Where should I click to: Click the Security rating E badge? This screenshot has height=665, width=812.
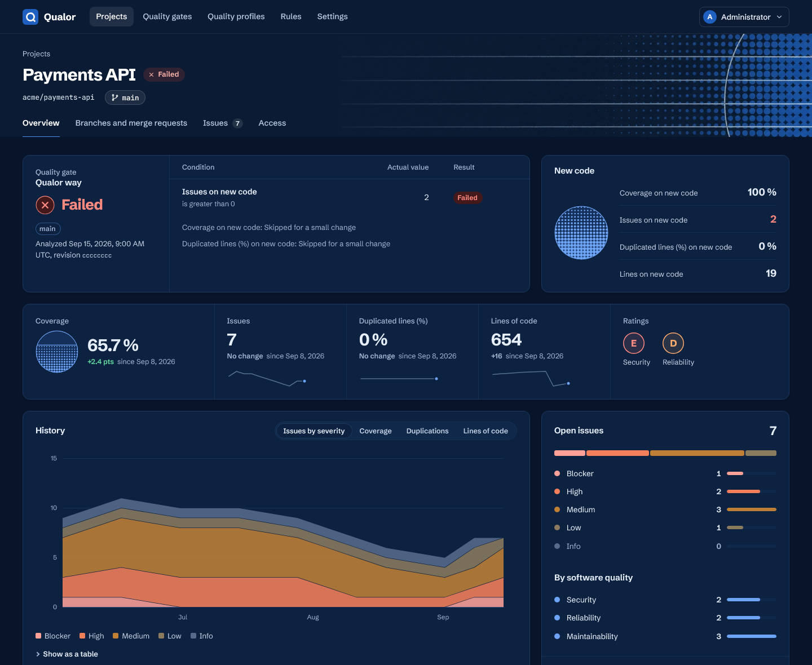coord(634,343)
